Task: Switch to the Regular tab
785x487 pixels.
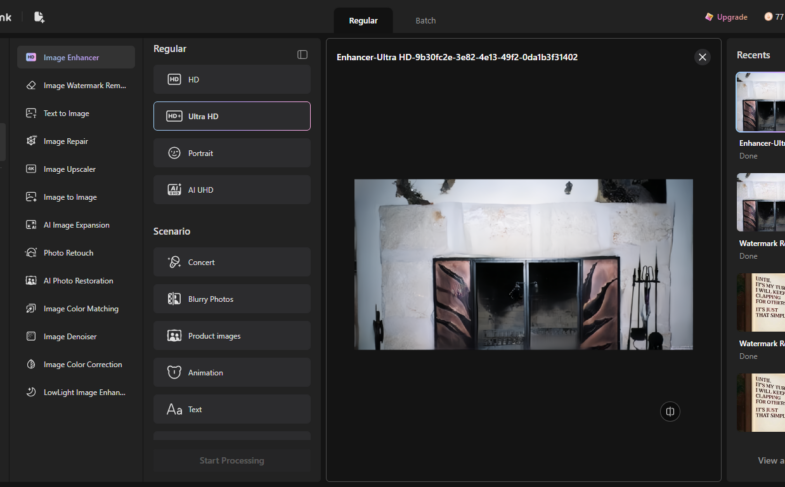Action: click(363, 21)
